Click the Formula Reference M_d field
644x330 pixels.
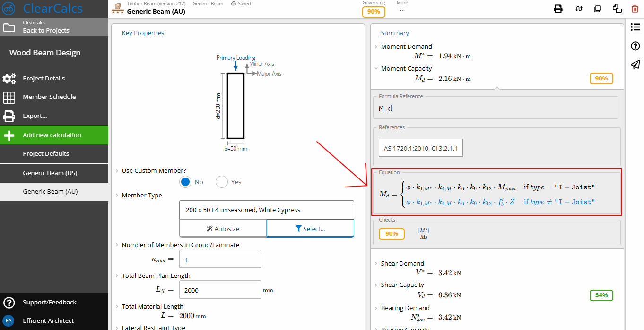click(496, 108)
